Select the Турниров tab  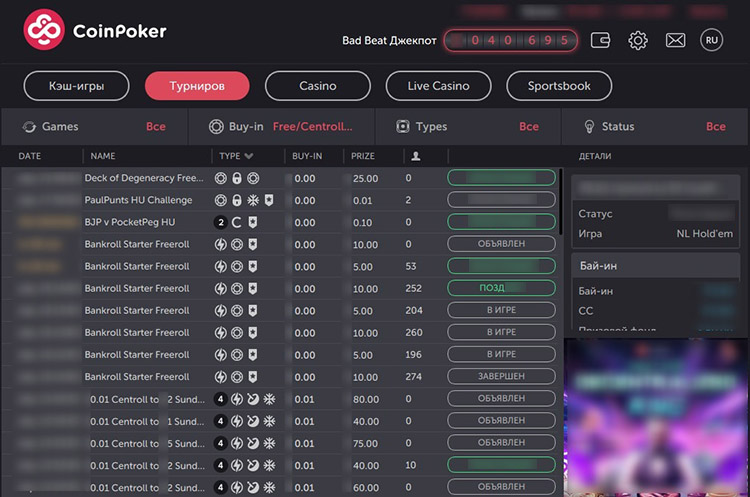tap(197, 86)
